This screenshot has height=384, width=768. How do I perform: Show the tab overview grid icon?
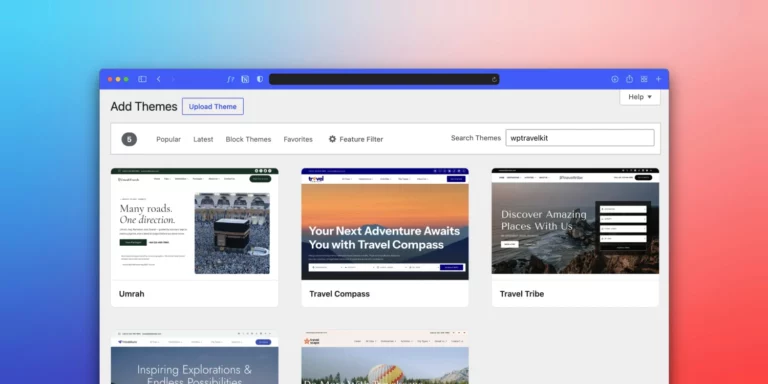[644, 79]
